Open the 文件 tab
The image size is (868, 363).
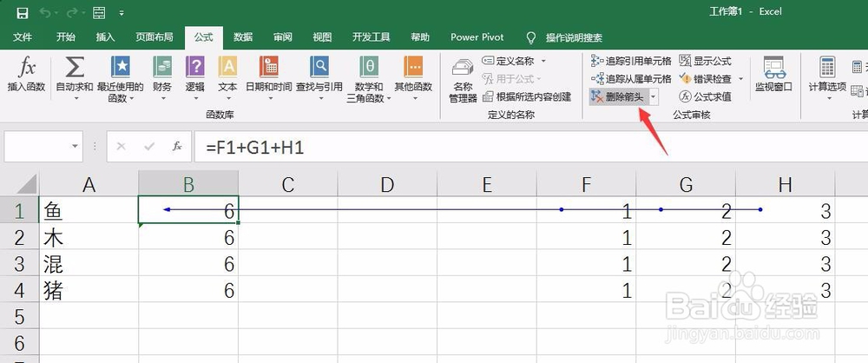(23, 37)
